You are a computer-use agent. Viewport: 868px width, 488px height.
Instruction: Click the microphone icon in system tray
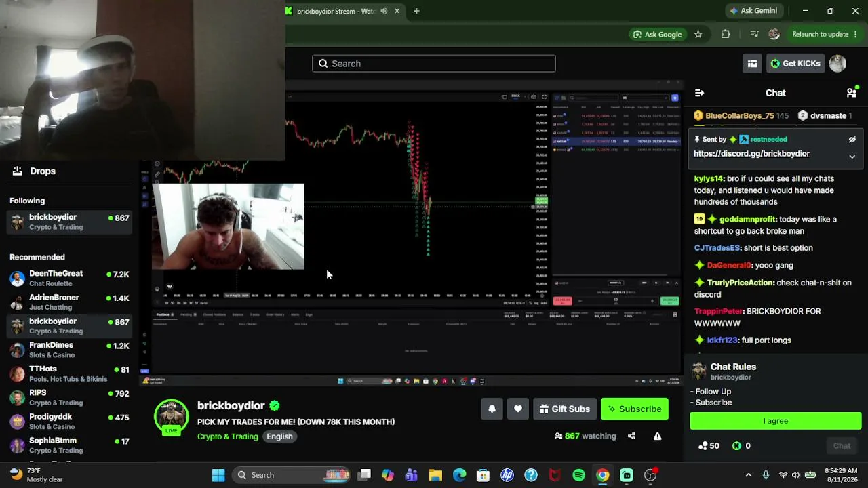pyautogui.click(x=766, y=475)
